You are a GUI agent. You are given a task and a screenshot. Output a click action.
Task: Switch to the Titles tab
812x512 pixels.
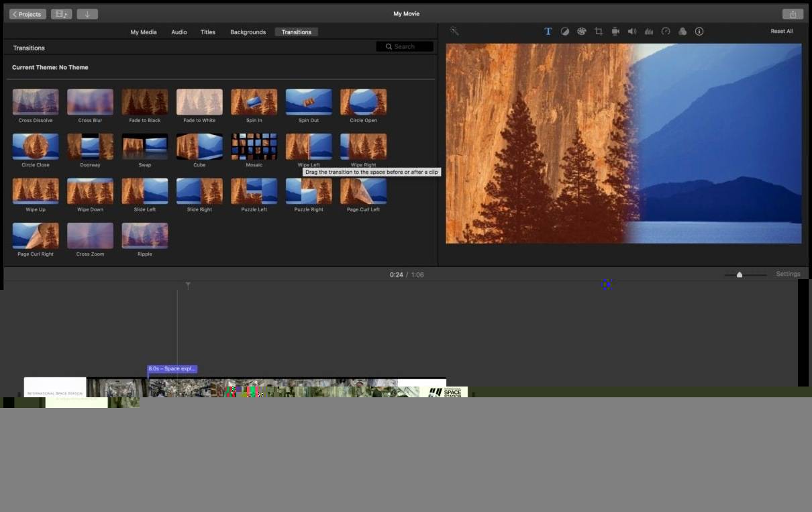[x=208, y=32]
